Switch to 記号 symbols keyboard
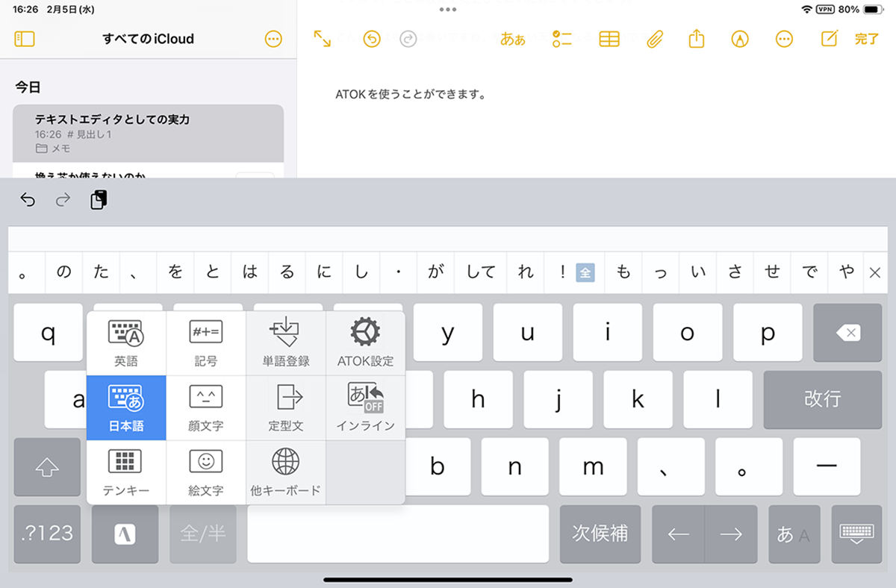Screen dimensions: 896x588 click(206, 343)
